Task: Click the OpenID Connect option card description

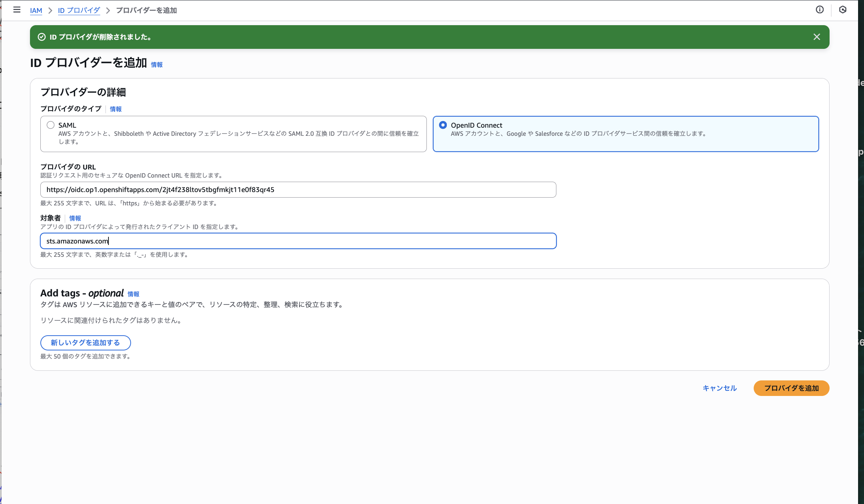Action: (578, 134)
